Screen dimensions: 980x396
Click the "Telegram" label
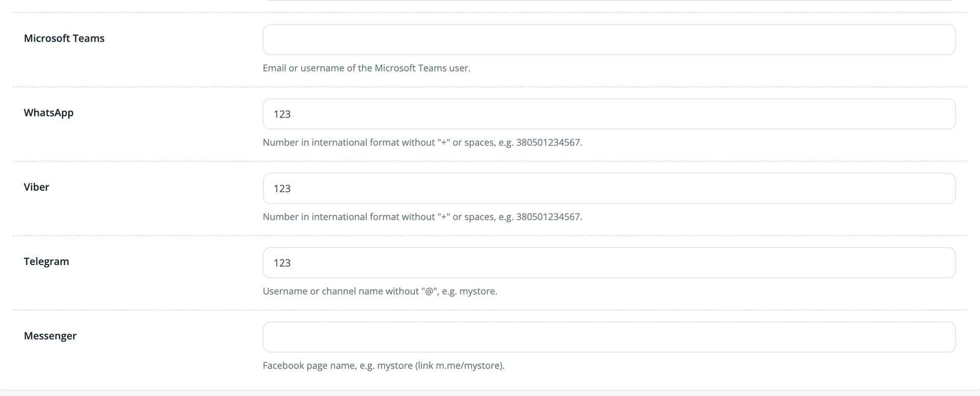click(47, 261)
